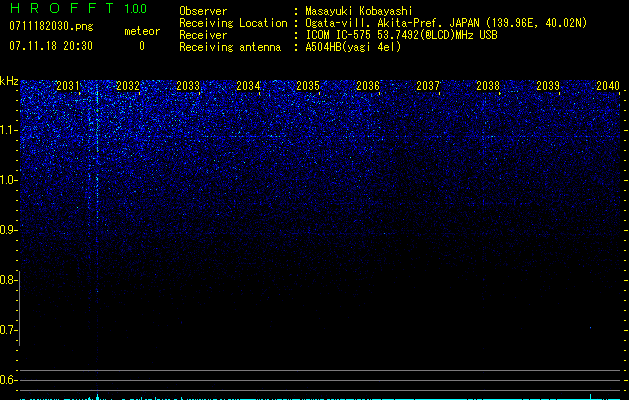Click the date stamp 07.11.18 20:30
Screen dimensions: 629x400
[51, 46]
